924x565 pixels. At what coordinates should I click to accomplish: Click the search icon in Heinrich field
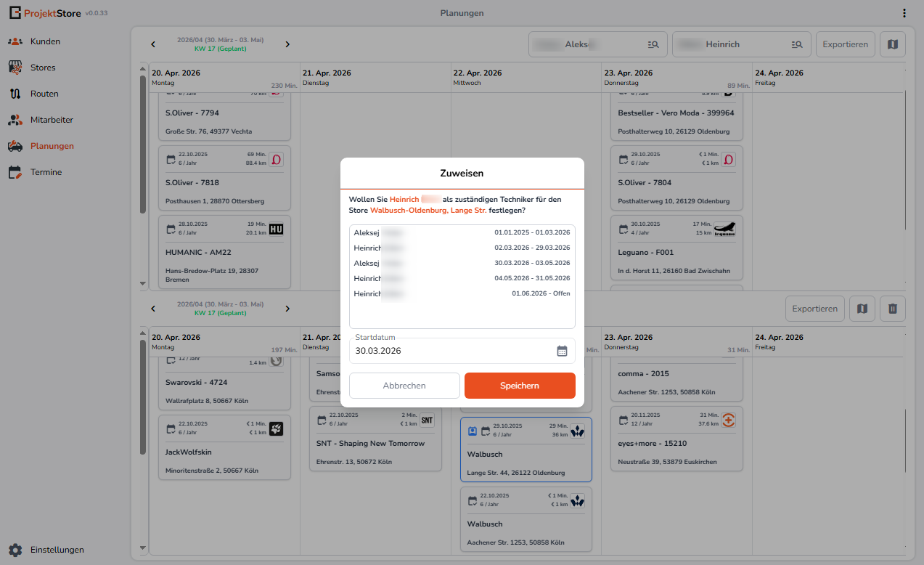tap(798, 44)
